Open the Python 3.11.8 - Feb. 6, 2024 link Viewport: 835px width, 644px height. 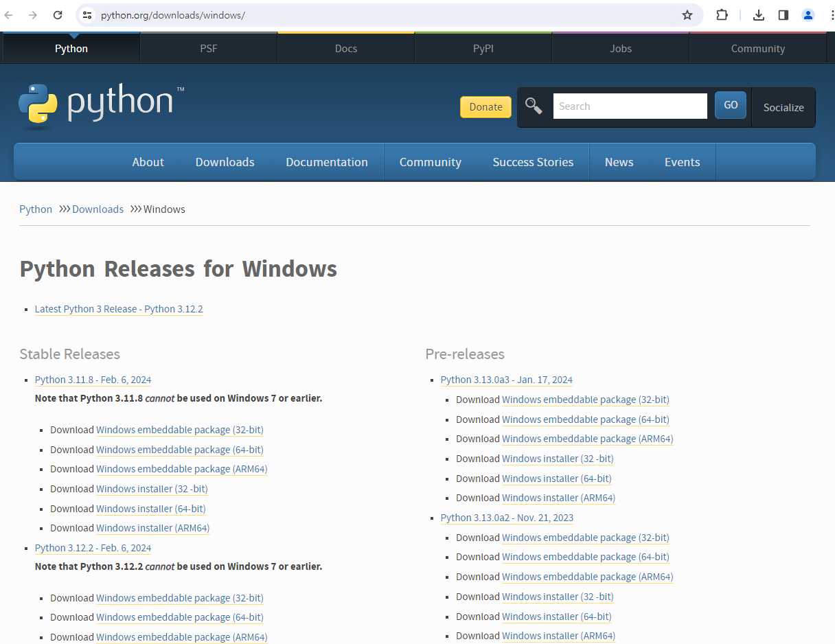[x=93, y=380]
